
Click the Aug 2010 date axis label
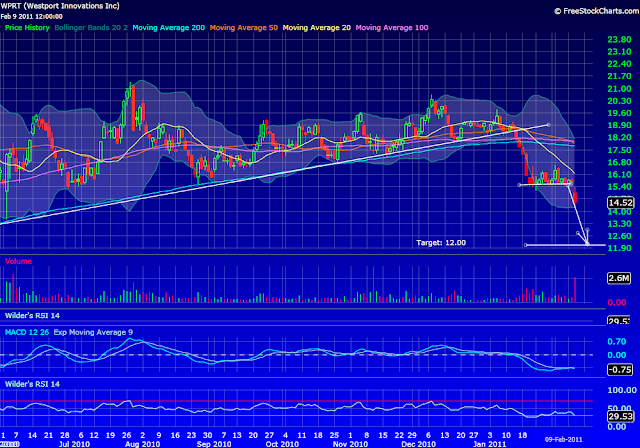pyautogui.click(x=142, y=444)
